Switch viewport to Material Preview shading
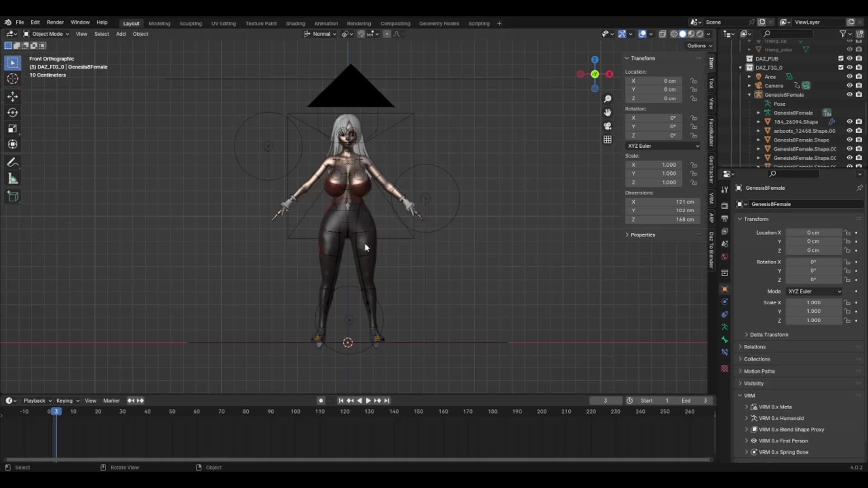 tap(691, 33)
